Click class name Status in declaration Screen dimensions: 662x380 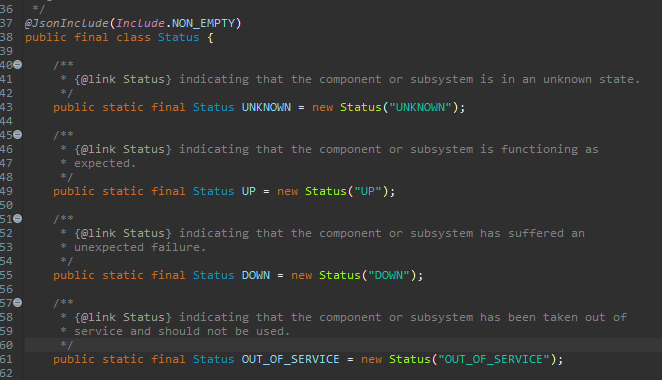[x=179, y=37]
